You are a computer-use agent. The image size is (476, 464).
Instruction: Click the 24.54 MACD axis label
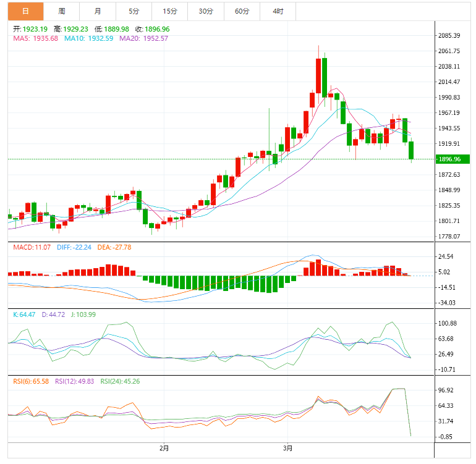tap(446, 257)
